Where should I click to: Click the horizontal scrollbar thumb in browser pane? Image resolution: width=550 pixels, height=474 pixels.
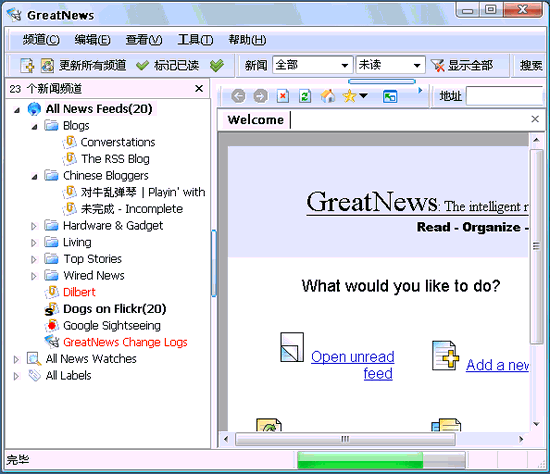[345, 439]
